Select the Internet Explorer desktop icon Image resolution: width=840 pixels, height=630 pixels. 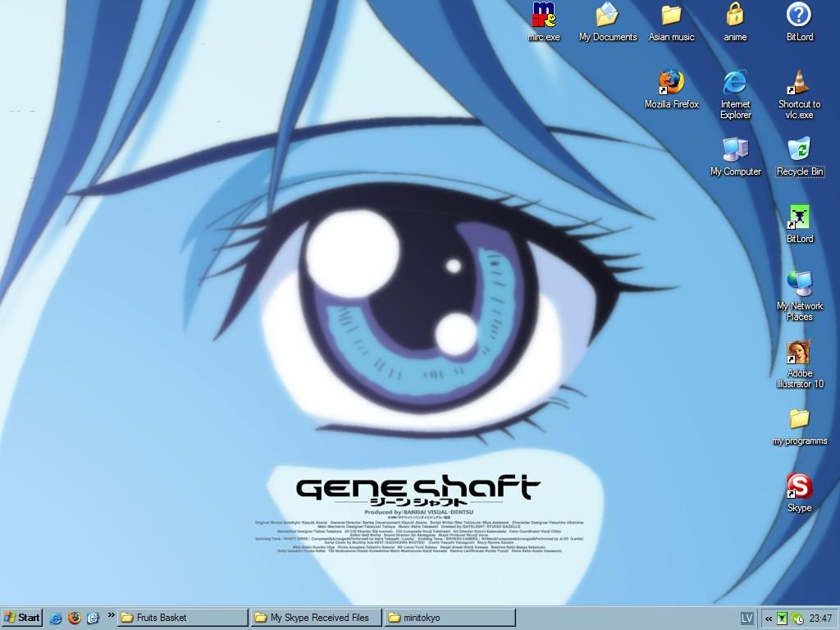point(735,94)
